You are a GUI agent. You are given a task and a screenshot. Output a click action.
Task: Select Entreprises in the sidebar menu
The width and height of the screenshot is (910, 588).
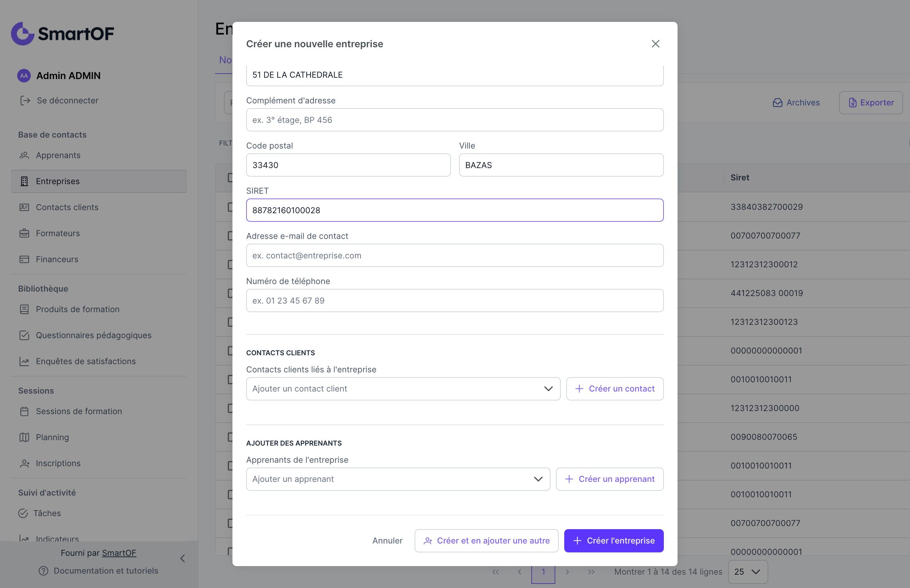[x=58, y=181]
